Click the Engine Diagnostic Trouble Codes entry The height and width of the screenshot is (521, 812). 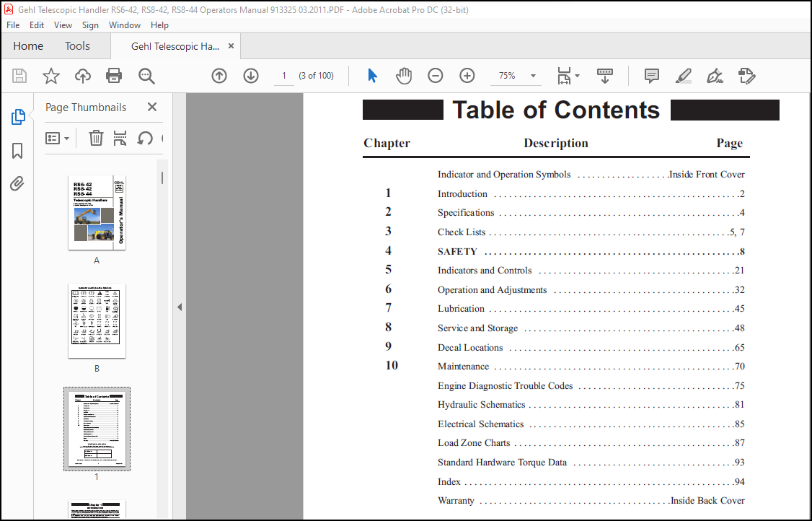coord(591,385)
